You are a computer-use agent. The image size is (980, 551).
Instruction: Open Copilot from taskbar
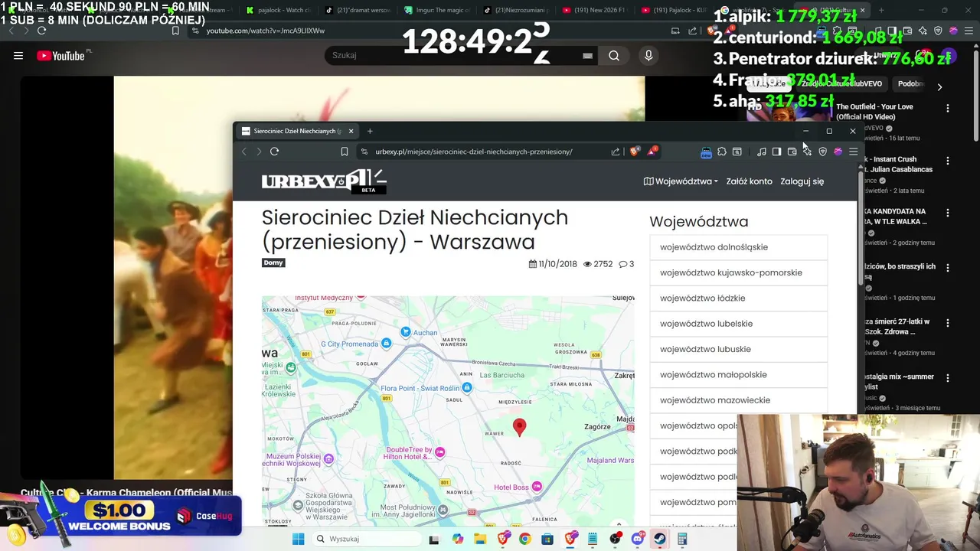[x=458, y=539]
